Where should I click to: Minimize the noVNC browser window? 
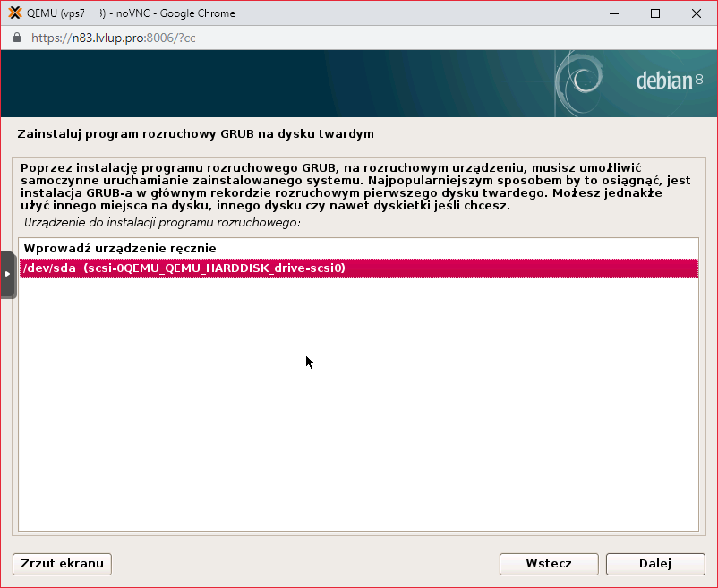pyautogui.click(x=613, y=13)
